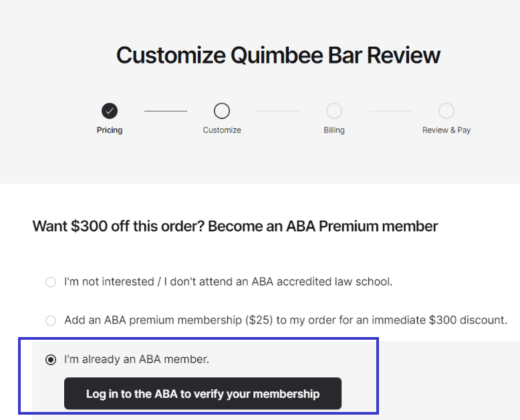Click the Review & Pay step circle
This screenshot has width=520, height=420.
pos(446,111)
